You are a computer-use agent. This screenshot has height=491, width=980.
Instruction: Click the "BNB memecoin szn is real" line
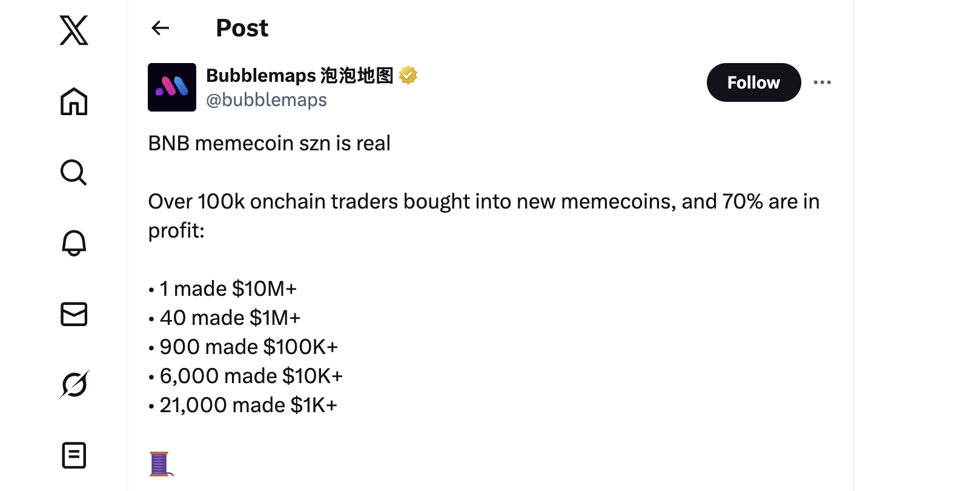click(x=269, y=144)
